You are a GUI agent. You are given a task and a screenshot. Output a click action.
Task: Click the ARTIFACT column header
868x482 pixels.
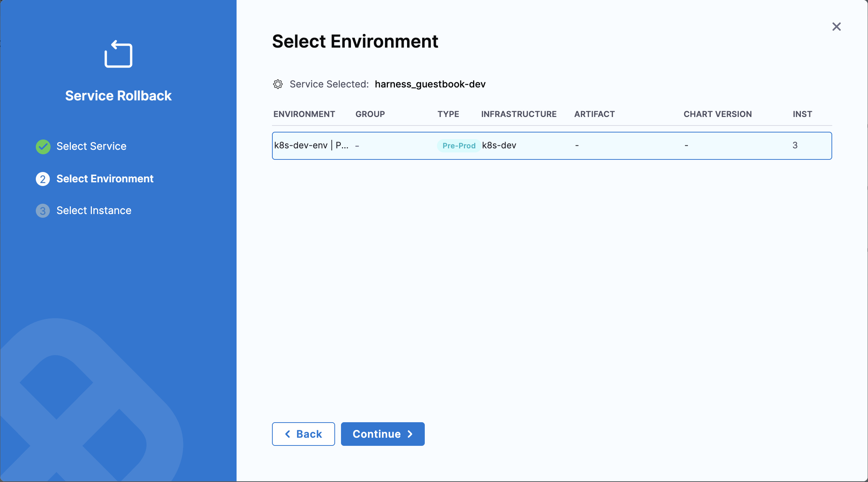594,114
